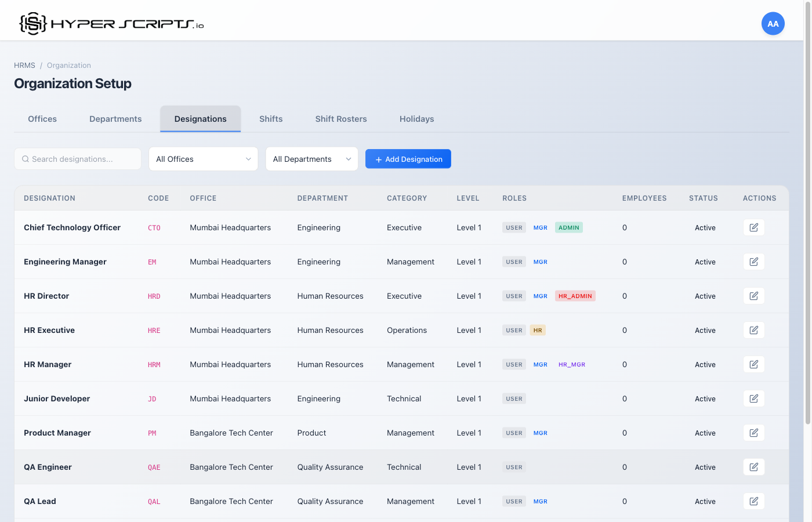Click the HR_ADMIN role badge

[x=575, y=296]
